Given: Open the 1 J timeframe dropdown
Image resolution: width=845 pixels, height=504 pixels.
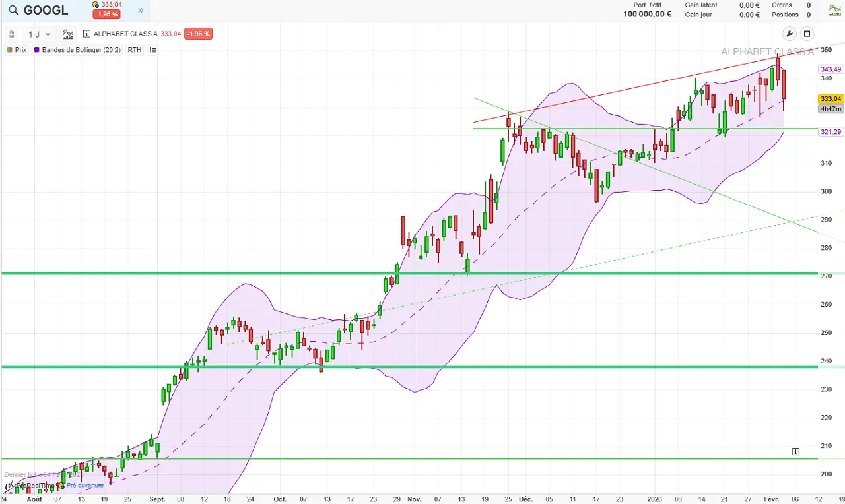Looking at the screenshot, I should point(39,34).
